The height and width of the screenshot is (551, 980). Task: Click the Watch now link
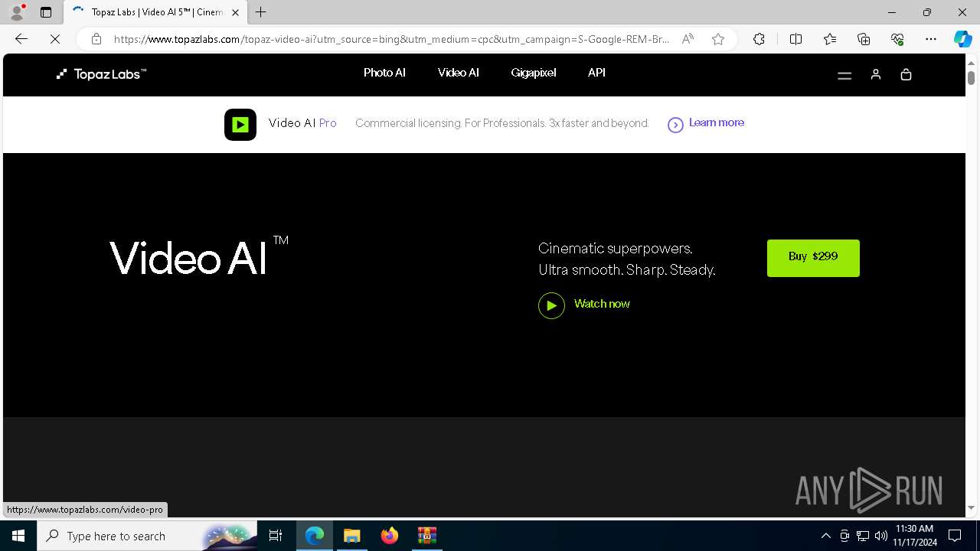pyautogui.click(x=602, y=304)
